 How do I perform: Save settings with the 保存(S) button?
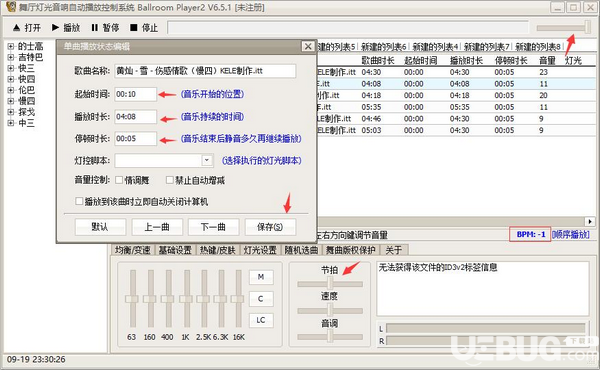(x=270, y=227)
